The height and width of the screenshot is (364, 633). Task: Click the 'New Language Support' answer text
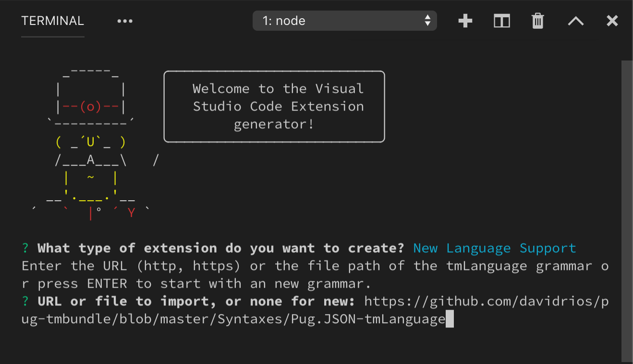(x=494, y=248)
